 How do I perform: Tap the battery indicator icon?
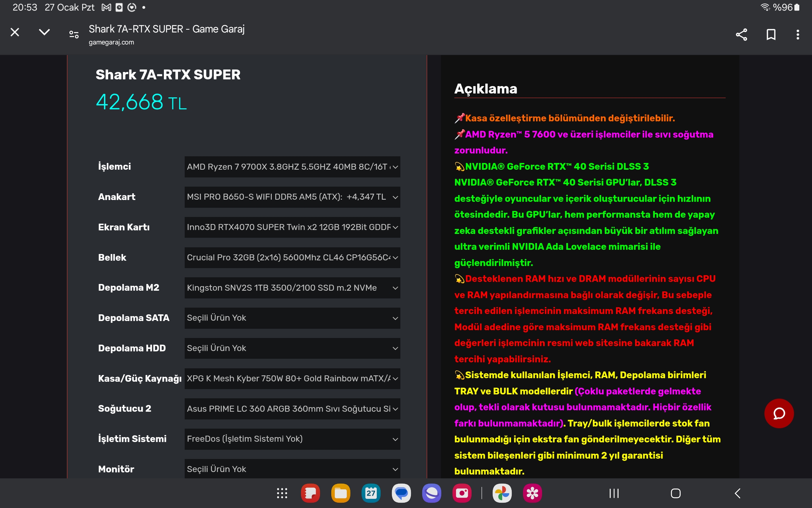point(797,7)
